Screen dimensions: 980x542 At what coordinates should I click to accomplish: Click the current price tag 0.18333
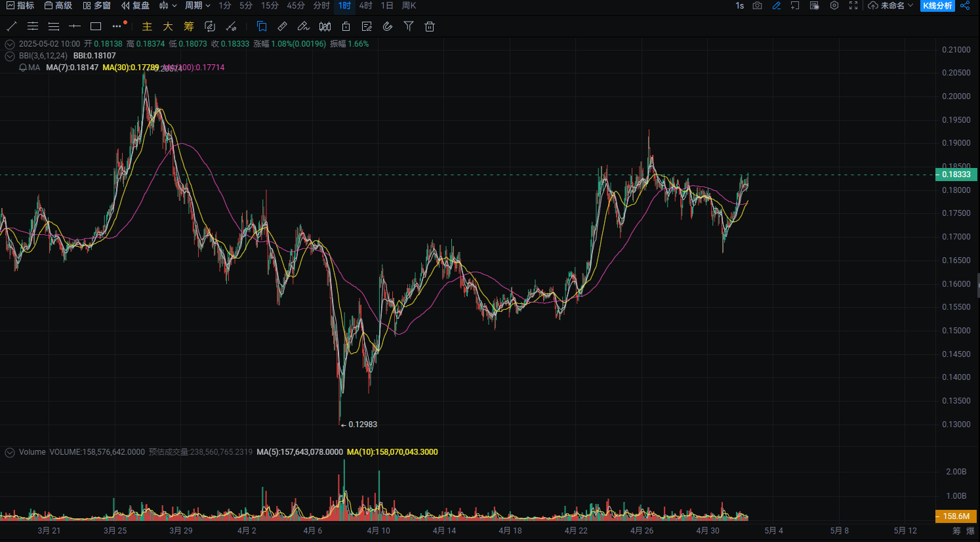coord(956,175)
